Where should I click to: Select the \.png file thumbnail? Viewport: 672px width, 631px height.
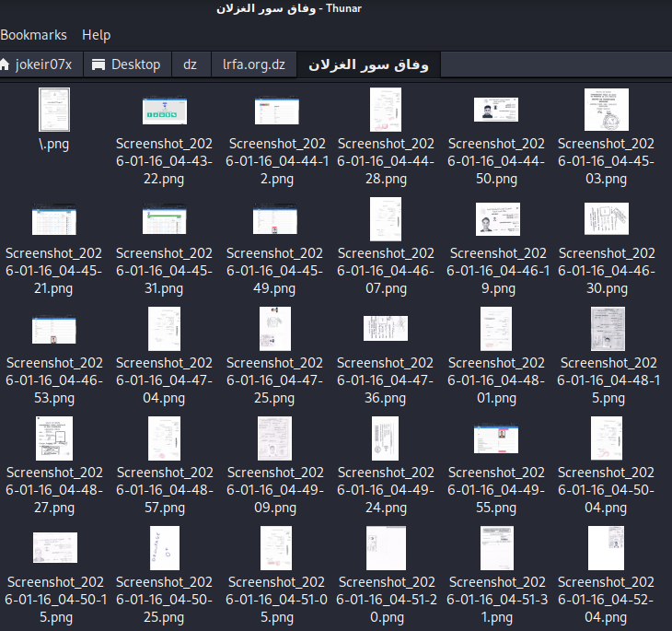[54, 110]
